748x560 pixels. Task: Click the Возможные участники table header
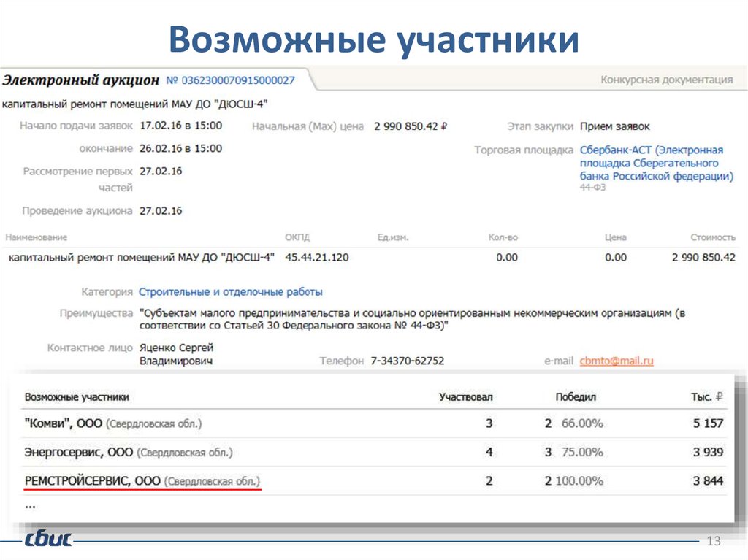tap(77, 397)
